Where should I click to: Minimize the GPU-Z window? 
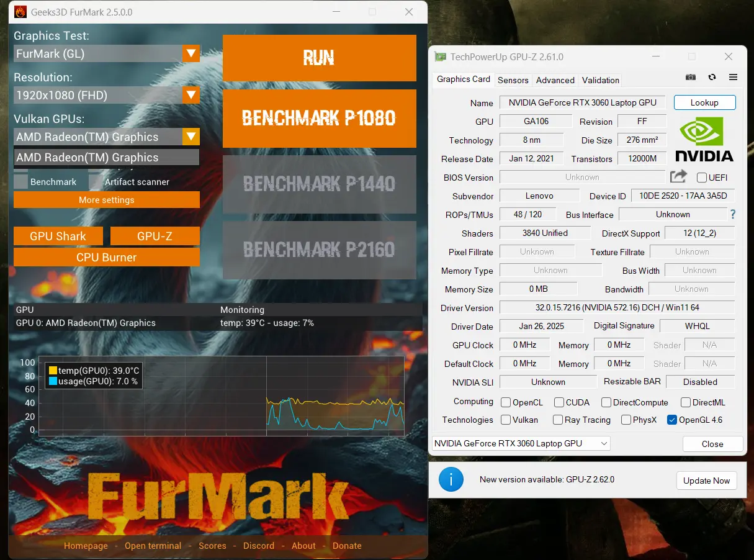(655, 56)
